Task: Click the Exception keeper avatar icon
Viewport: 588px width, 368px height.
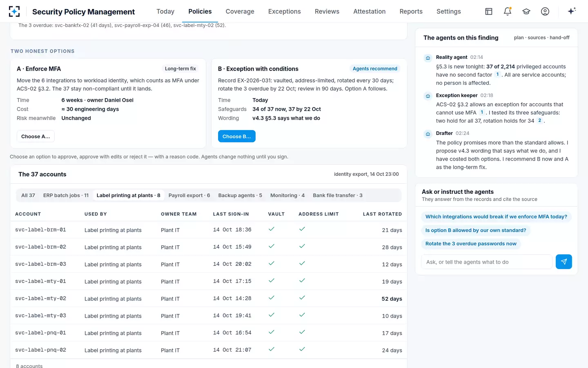Action: [x=428, y=96]
